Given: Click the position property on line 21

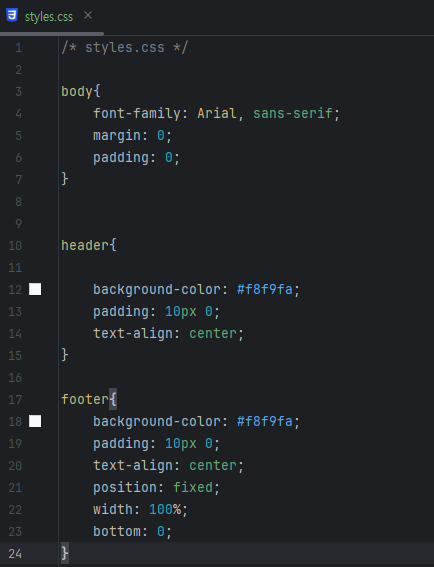Looking at the screenshot, I should [125, 487].
